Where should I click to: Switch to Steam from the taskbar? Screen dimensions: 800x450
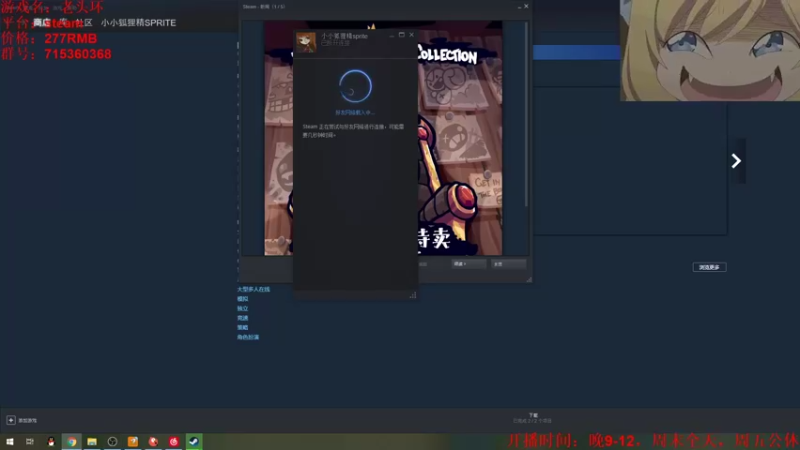pos(194,442)
